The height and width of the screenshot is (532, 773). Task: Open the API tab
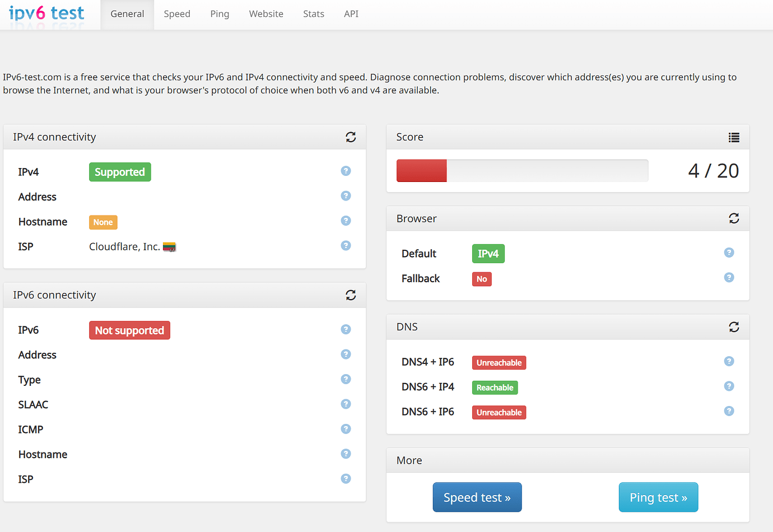click(x=351, y=14)
